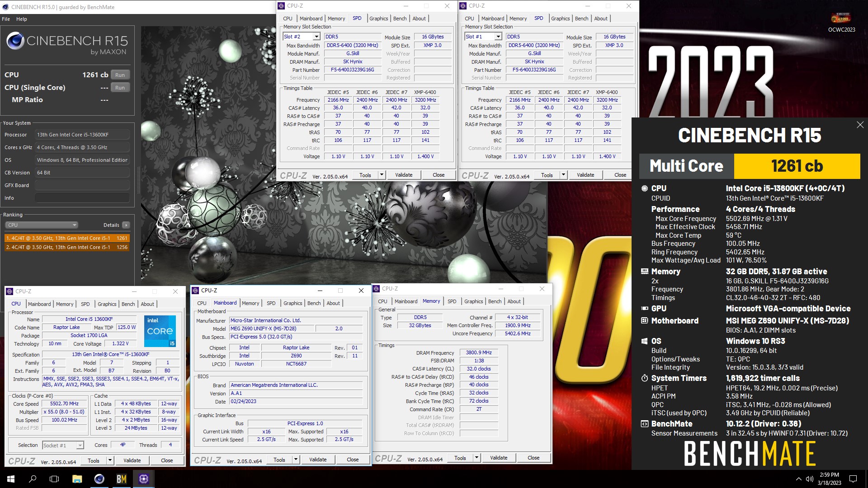Open BenchMate taskbar icon
This screenshot has width=868, height=488.
[x=121, y=479]
